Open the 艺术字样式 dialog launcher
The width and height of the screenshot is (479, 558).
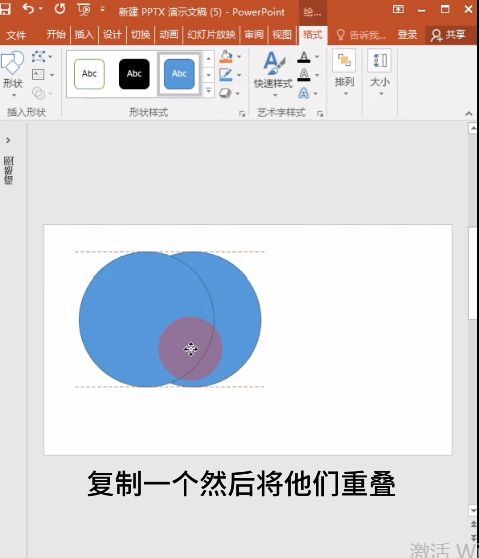pyautogui.click(x=320, y=114)
